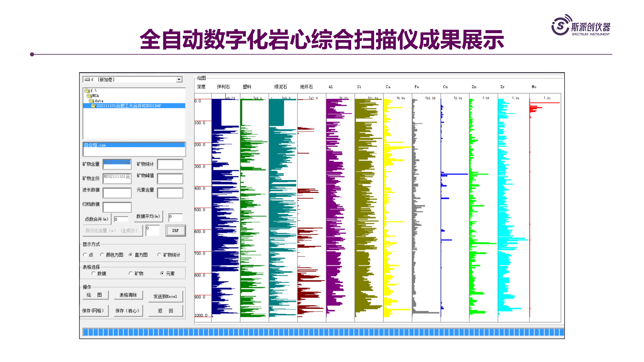The image size is (644, 362).
Task: Click the 伊利石 column header
Action: click(x=223, y=87)
